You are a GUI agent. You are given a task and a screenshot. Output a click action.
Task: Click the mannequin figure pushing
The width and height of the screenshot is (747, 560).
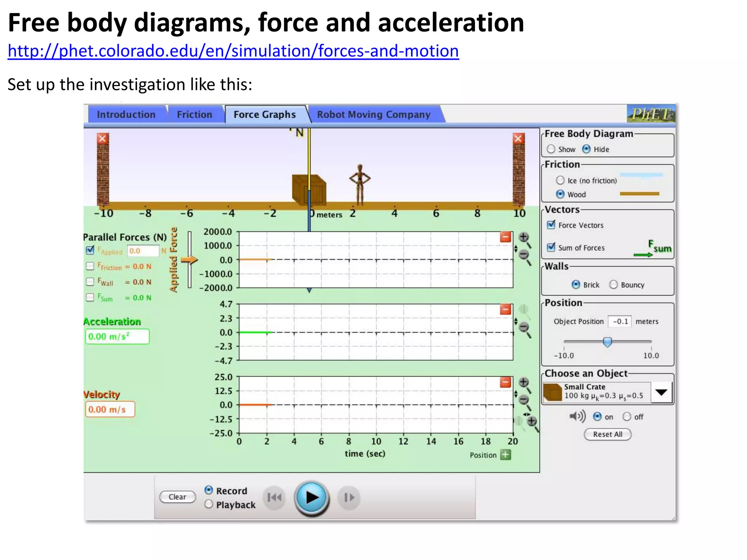pyautogui.click(x=360, y=184)
